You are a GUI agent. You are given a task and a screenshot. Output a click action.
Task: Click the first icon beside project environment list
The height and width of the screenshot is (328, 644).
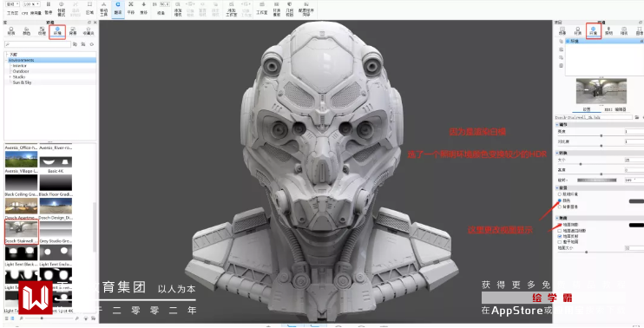561,42
